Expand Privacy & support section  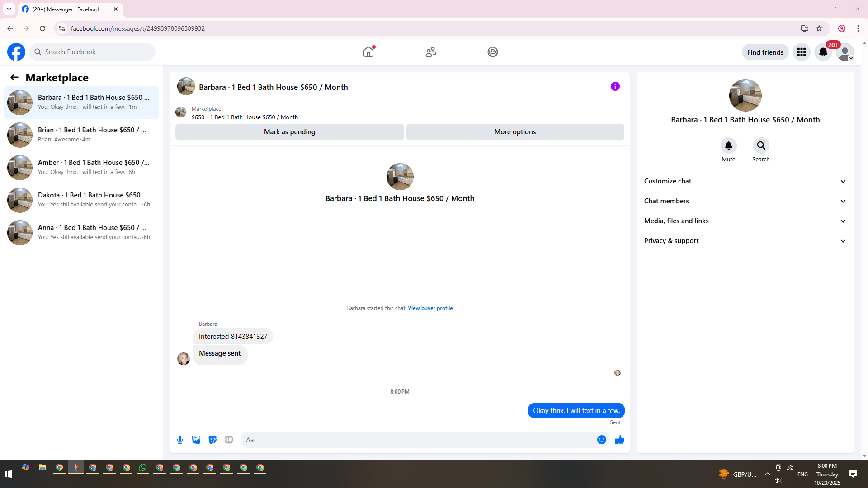pyautogui.click(x=745, y=241)
